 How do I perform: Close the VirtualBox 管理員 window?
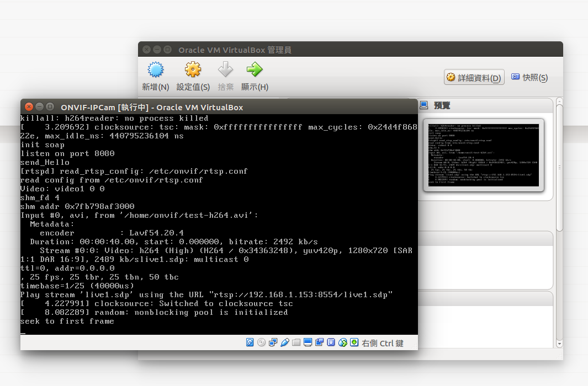click(x=147, y=50)
